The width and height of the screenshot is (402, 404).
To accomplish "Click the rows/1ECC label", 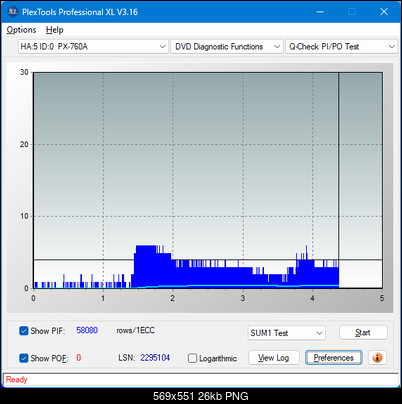I will point(135,330).
